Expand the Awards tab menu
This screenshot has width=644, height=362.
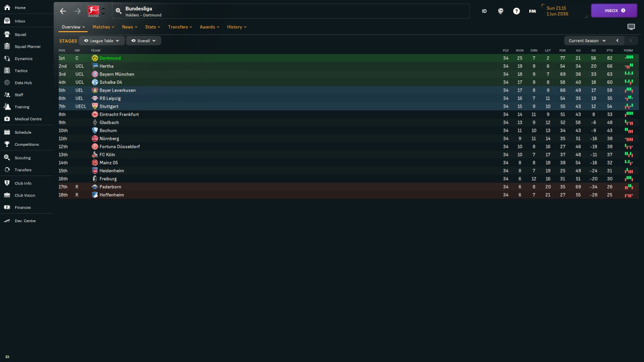pos(209,27)
